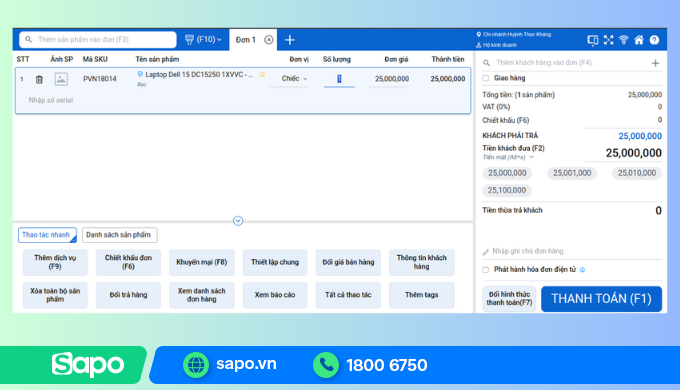Screen dimensions: 680x390
Task: Open the barcode scan mode F10 dropdown
Action: (203, 39)
